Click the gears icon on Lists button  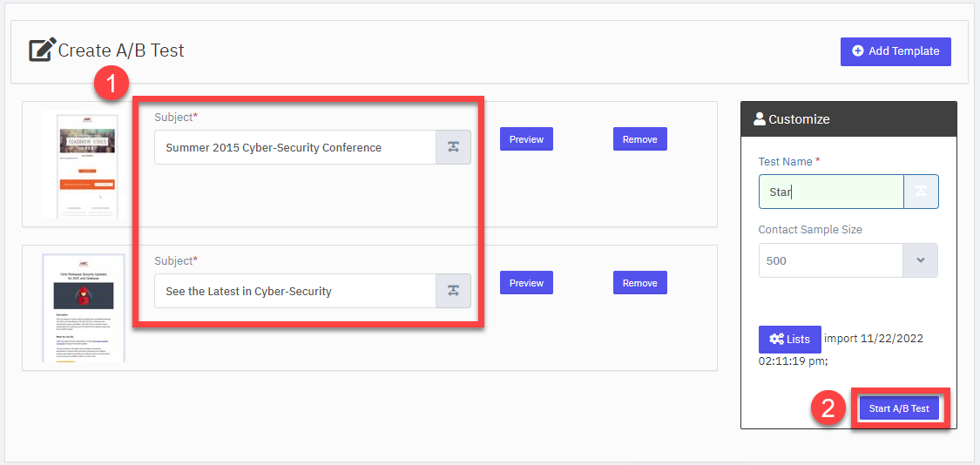tap(776, 340)
